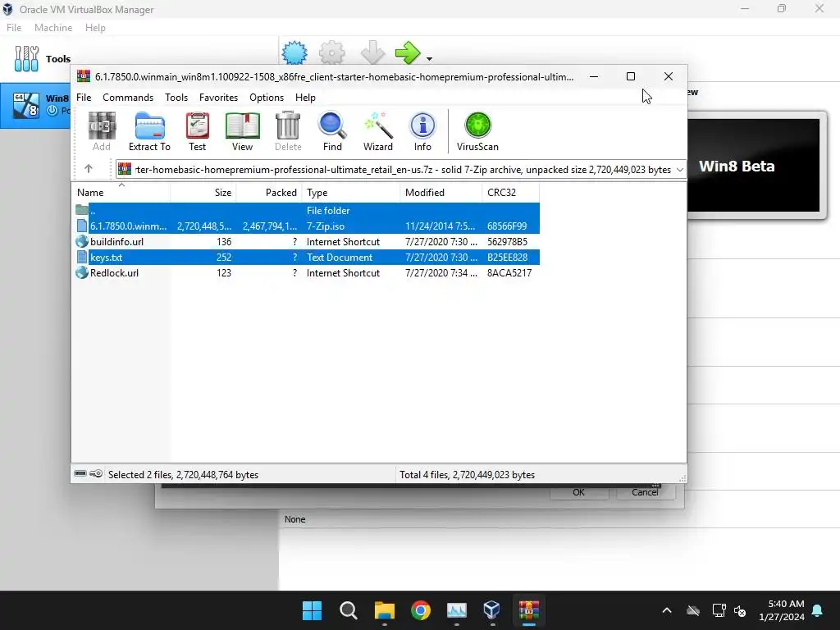Viewport: 840px width, 630px height.
Task: Click the Redlock.url globe icon
Action: pyautogui.click(x=82, y=272)
